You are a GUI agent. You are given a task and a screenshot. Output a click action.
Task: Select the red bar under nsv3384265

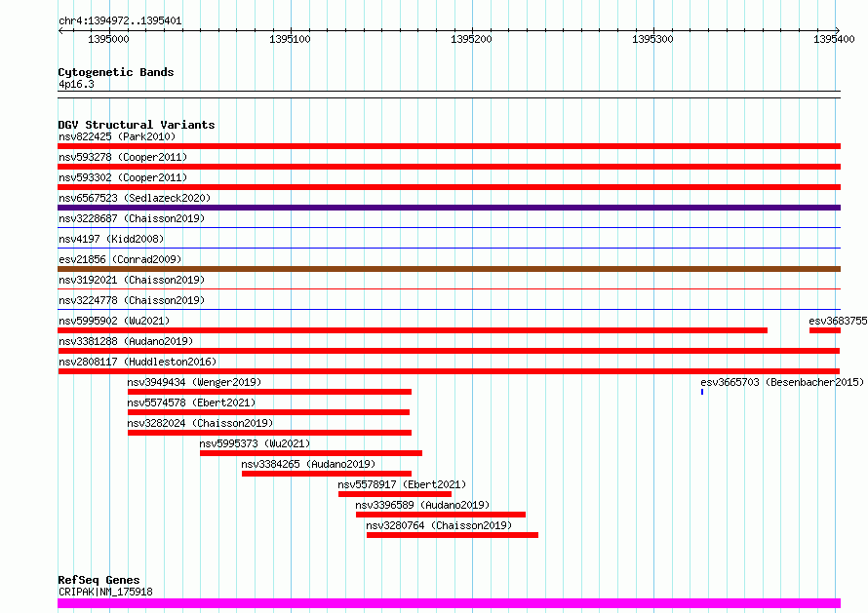[327, 474]
